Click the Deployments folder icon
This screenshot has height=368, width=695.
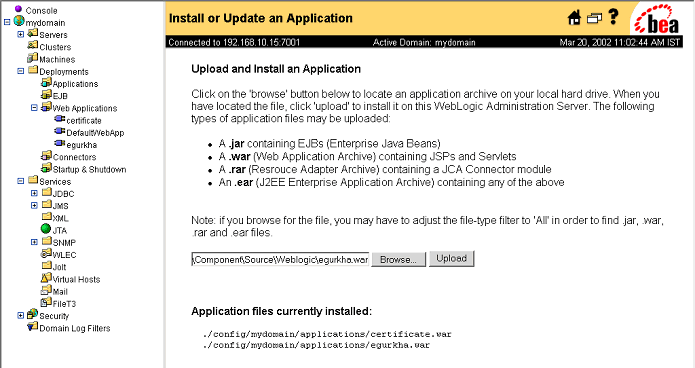tap(33, 70)
